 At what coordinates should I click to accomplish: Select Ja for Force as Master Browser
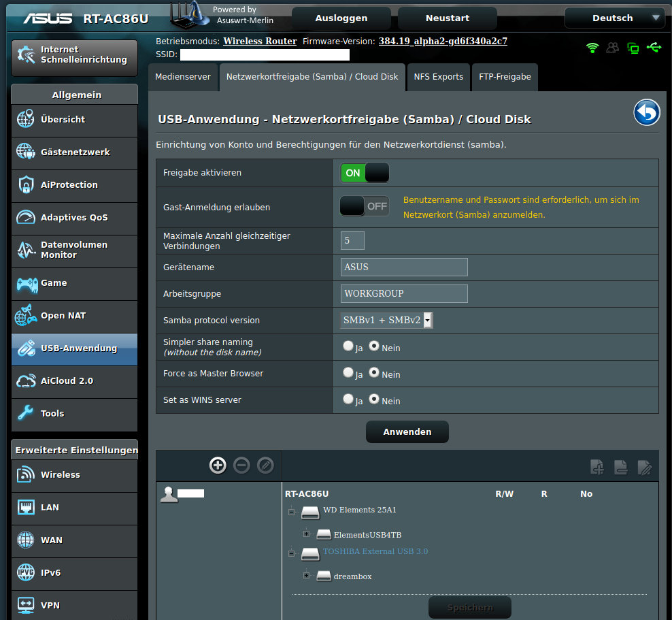click(349, 373)
